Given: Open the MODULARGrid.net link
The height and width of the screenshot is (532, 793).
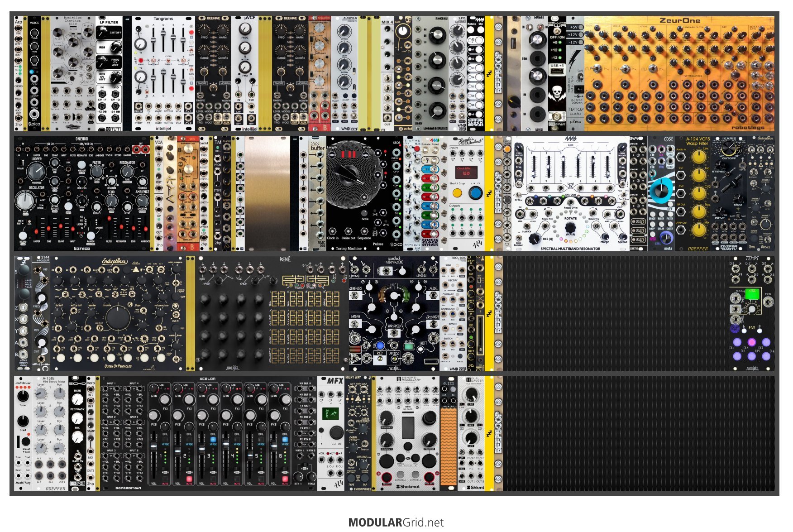Looking at the screenshot, I should [396, 522].
